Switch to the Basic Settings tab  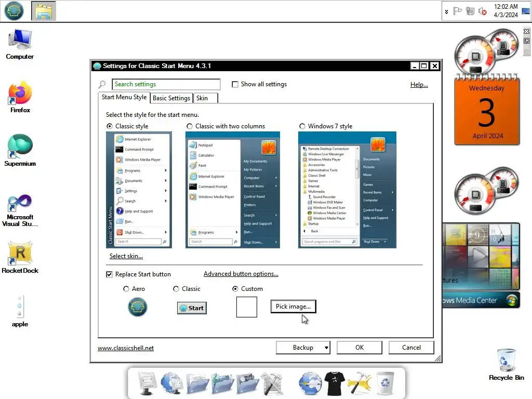[x=171, y=98]
